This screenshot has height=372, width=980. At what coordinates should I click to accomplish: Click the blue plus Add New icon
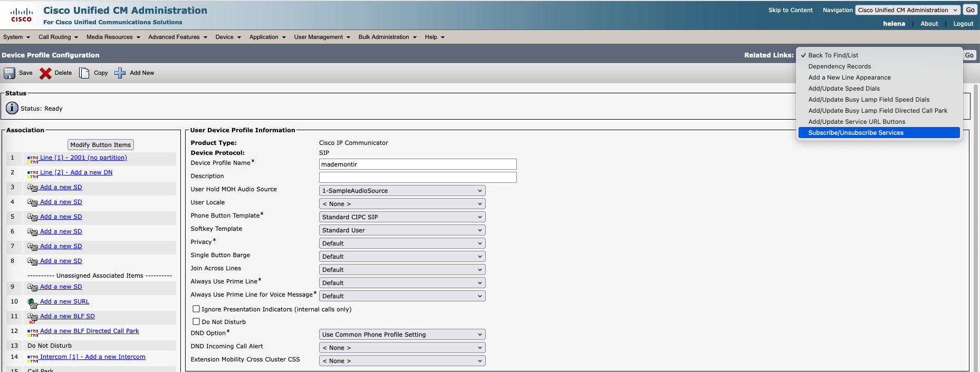(x=120, y=73)
